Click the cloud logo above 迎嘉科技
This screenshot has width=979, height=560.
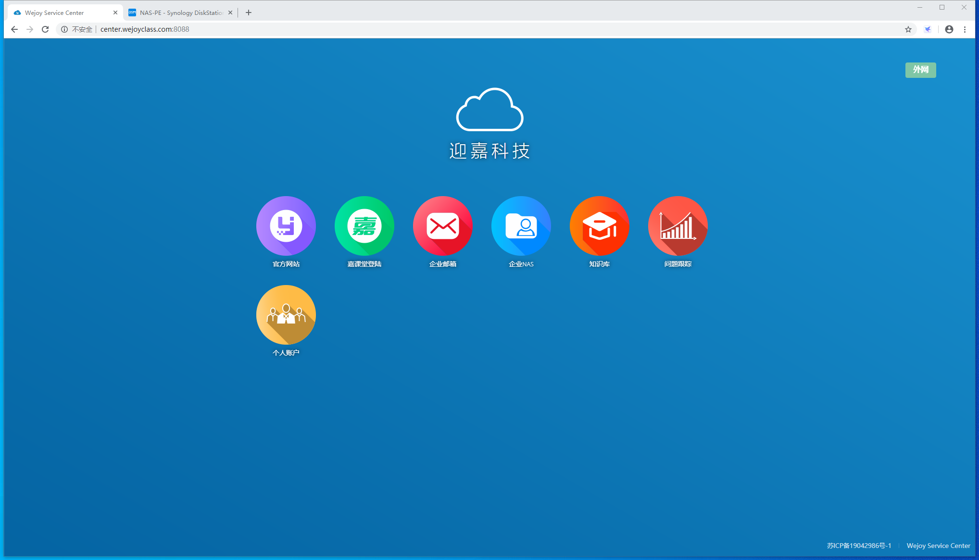pyautogui.click(x=489, y=110)
